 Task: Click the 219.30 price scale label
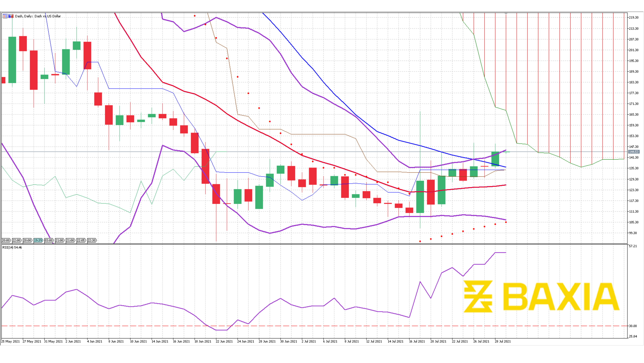[x=634, y=18]
